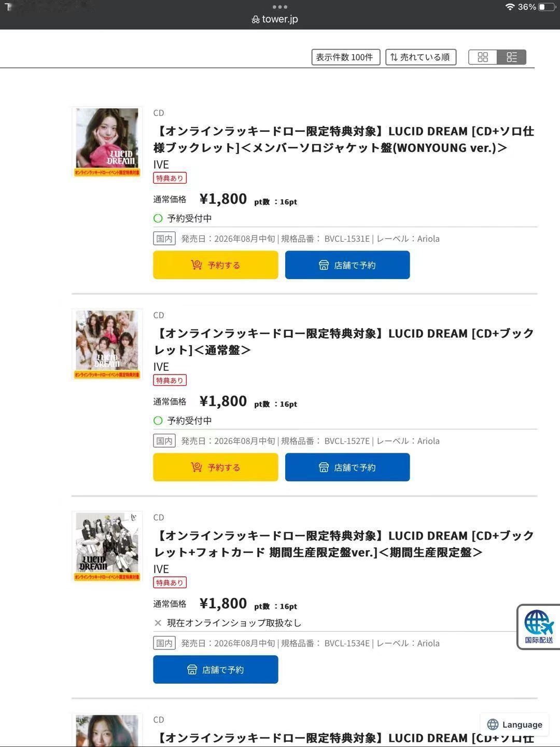Open the Language selector
The height and width of the screenshot is (747, 560).
pyautogui.click(x=515, y=725)
